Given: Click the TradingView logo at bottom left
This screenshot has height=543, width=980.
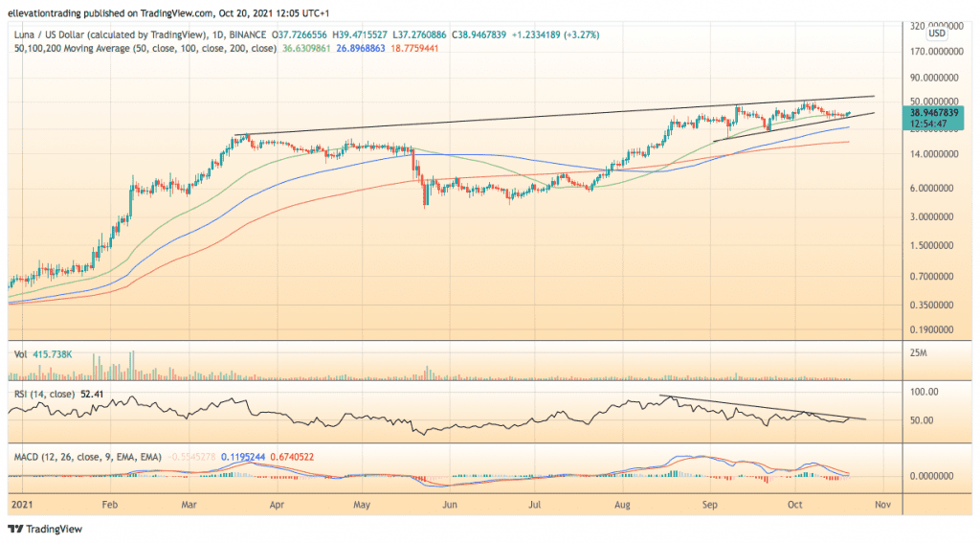Looking at the screenshot, I should [45, 530].
